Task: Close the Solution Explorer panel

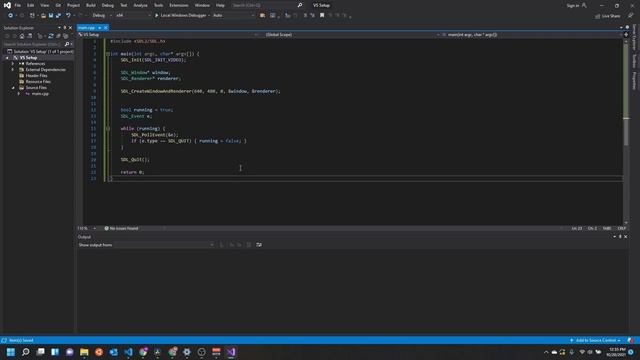Action: click(70, 28)
